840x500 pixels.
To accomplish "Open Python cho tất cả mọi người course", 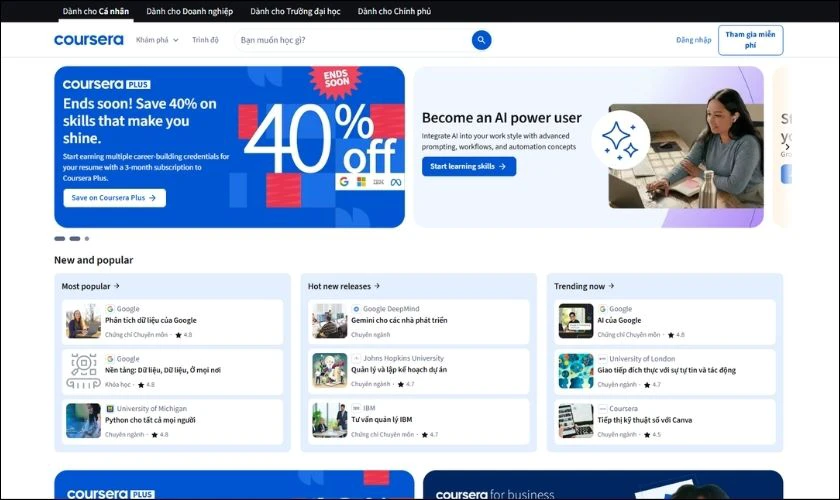I will pos(150,420).
